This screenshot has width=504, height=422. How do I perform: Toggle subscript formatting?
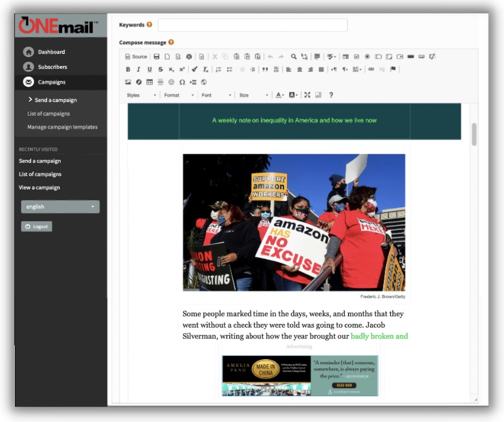click(171, 69)
